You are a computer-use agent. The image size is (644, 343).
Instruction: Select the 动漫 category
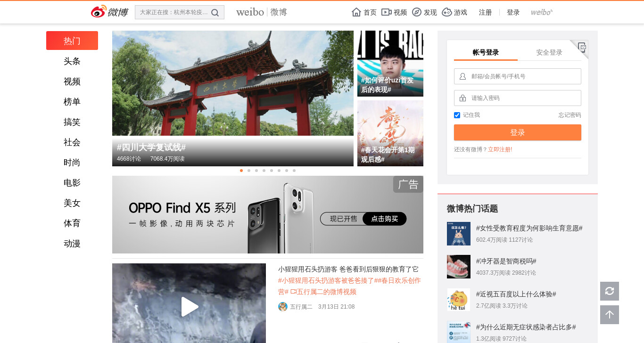coord(72,244)
